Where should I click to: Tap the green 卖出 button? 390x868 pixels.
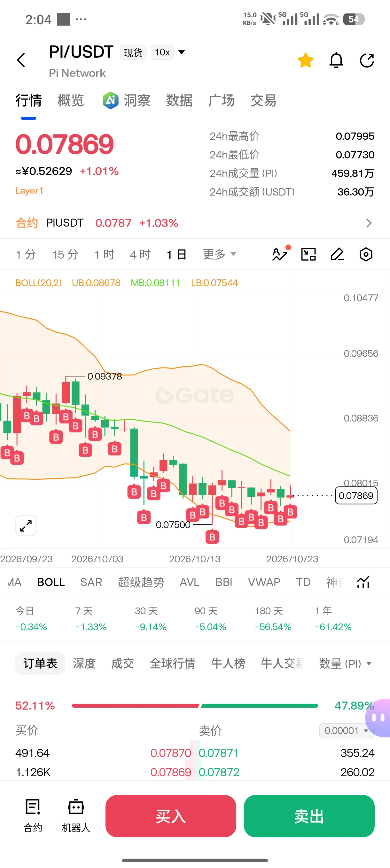pyautogui.click(x=309, y=816)
